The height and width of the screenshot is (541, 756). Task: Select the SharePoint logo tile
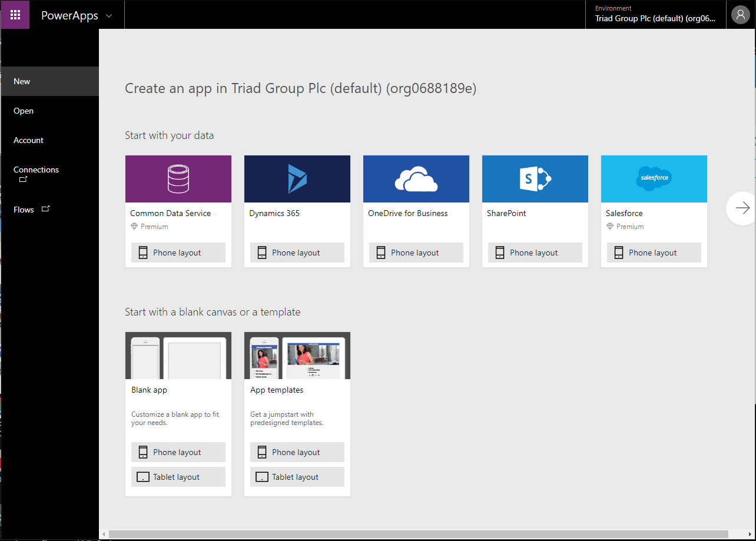535,179
